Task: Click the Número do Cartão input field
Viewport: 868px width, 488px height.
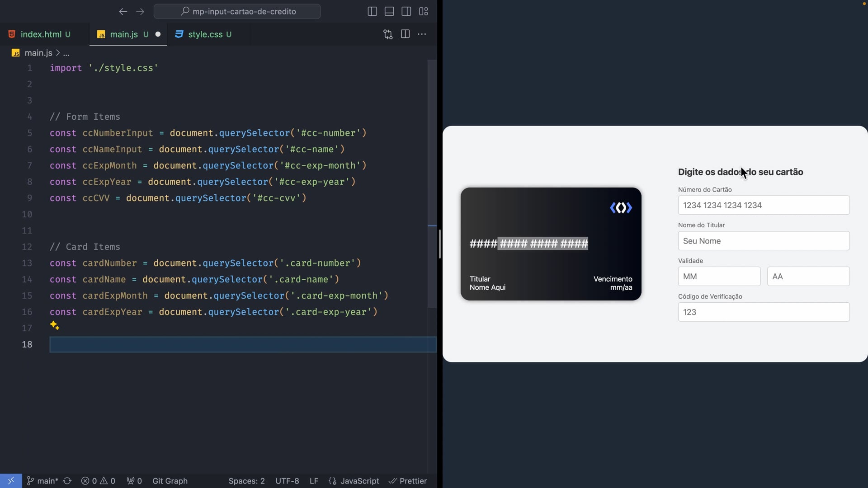Action: tap(764, 205)
